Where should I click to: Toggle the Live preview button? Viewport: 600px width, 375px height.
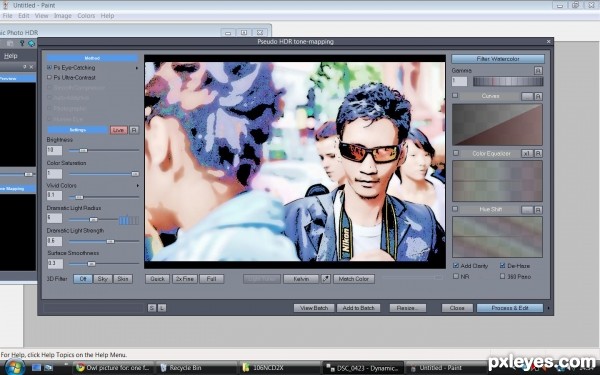[119, 130]
